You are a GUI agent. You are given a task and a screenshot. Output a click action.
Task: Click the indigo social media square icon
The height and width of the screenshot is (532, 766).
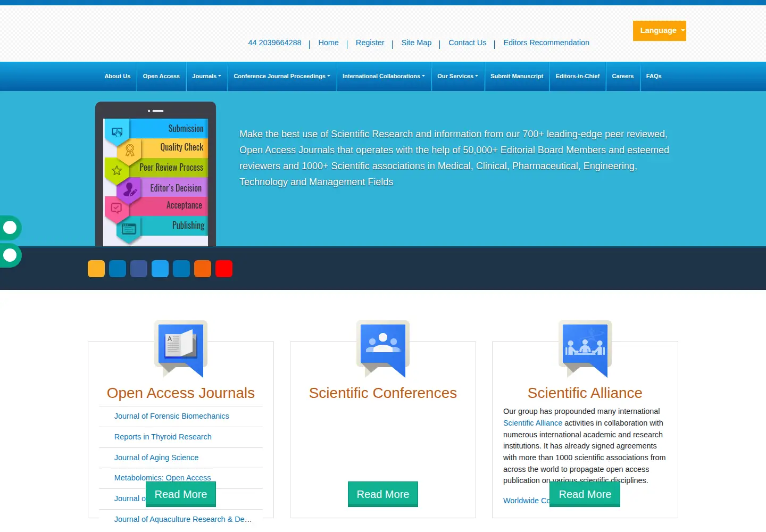coord(139,269)
